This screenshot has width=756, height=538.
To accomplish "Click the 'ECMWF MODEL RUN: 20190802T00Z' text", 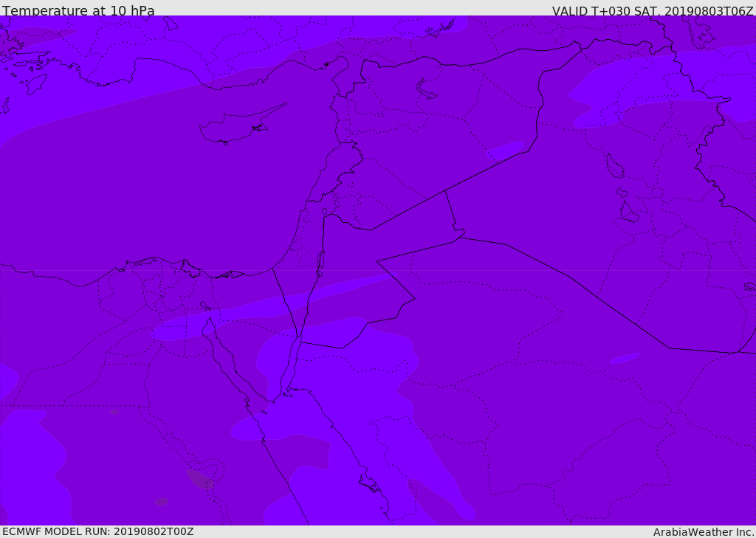I will tap(98, 531).
